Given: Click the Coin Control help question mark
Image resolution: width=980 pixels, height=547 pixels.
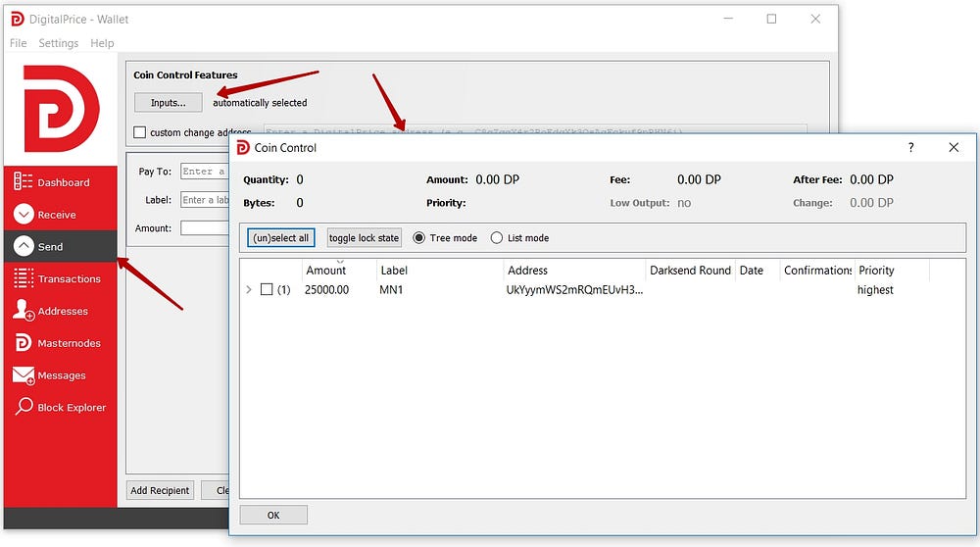Looking at the screenshot, I should 910,148.
